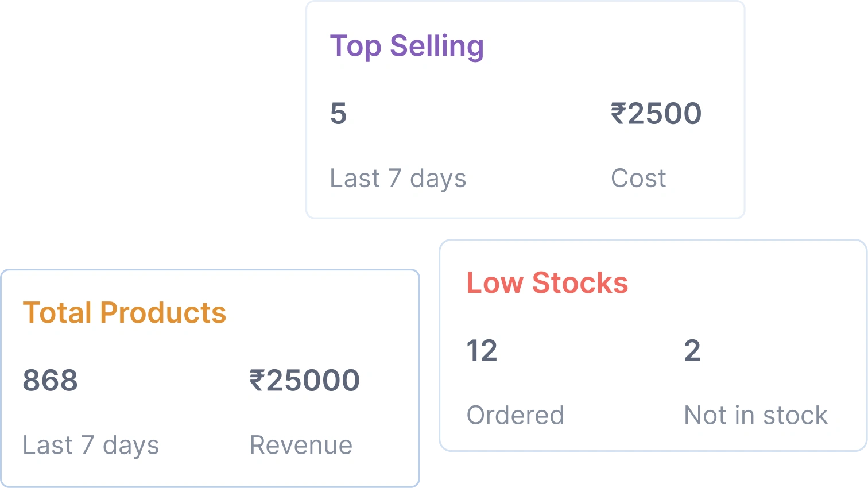Click empty space right of Total Products title
The height and width of the screenshot is (488, 868).
point(321,313)
